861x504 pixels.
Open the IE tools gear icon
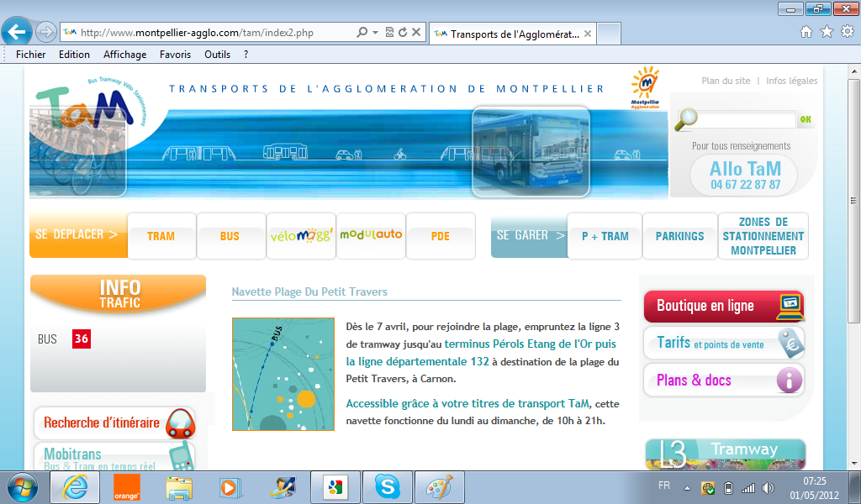tap(847, 32)
